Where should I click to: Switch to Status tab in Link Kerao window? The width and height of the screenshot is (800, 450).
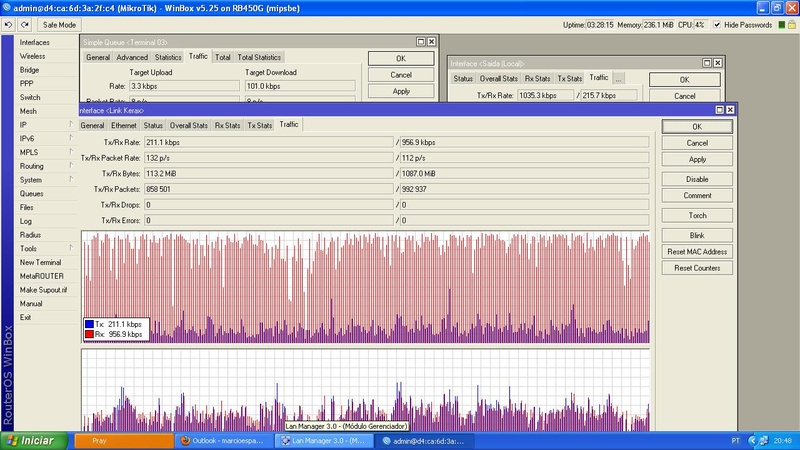(x=153, y=125)
